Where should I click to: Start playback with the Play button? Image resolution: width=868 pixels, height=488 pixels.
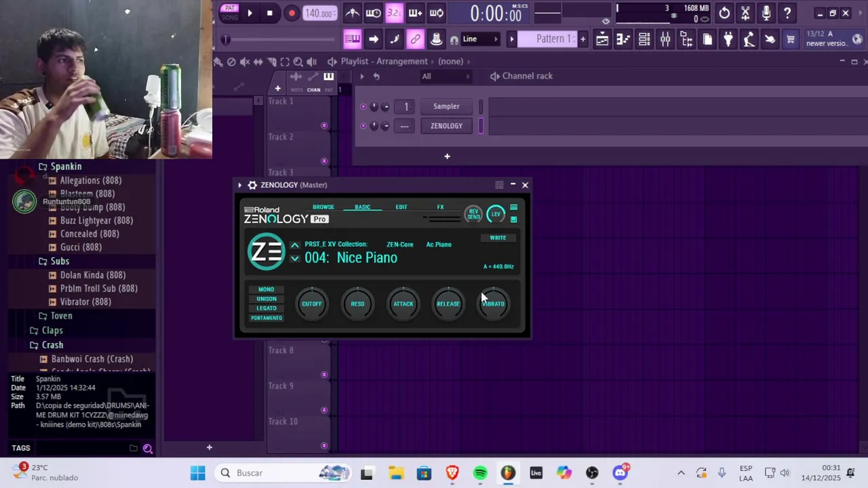pos(250,13)
